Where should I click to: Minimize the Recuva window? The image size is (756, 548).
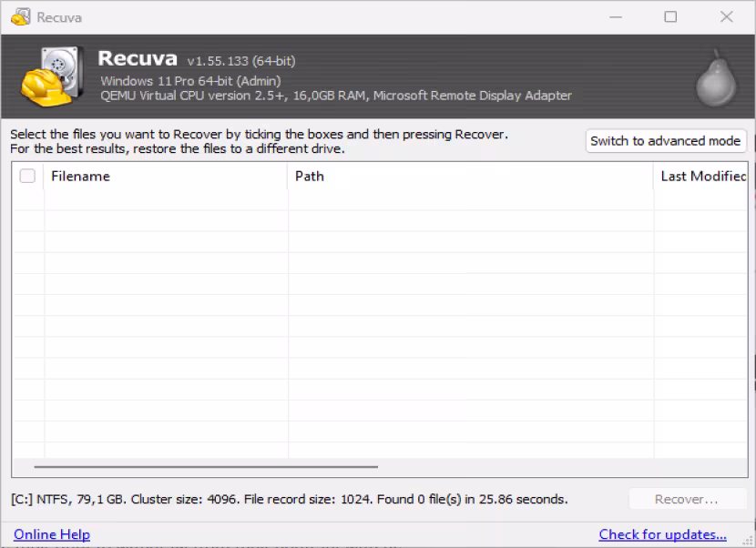(x=616, y=17)
